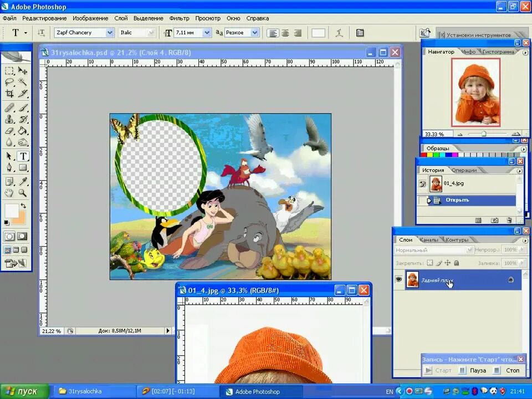Swap foreground and background colors
Viewport: 532px width, 399px height.
(23, 206)
